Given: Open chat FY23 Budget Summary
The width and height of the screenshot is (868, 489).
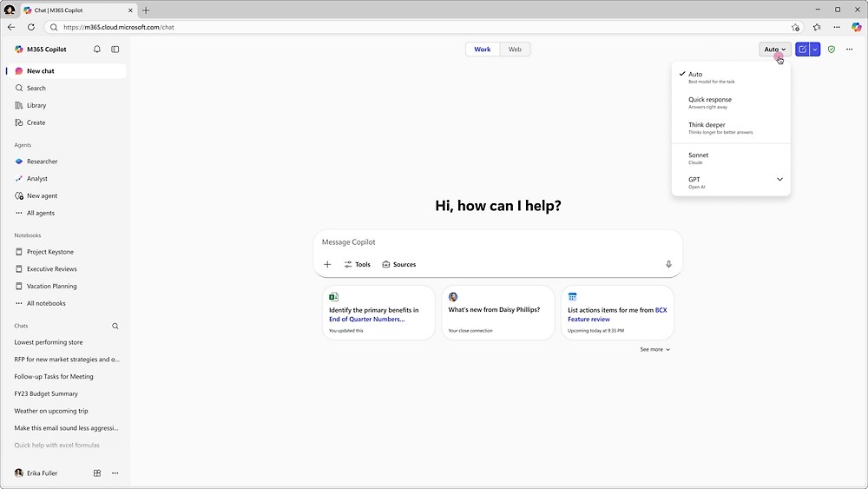Looking at the screenshot, I should pyautogui.click(x=67, y=393).
